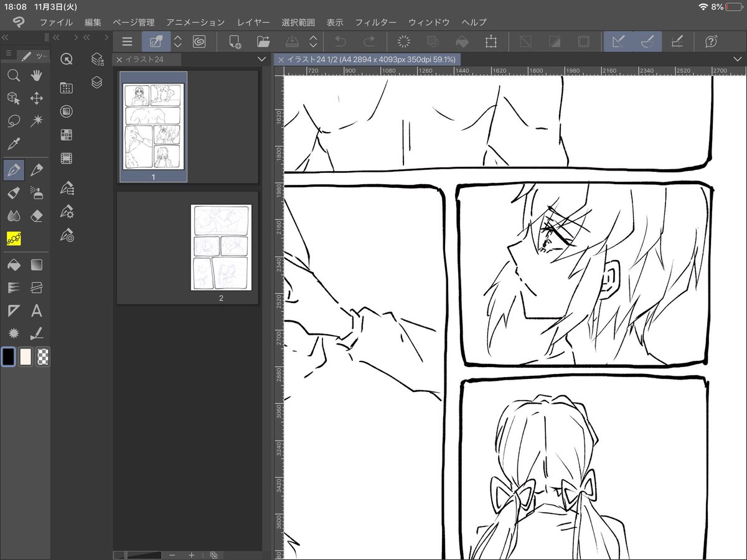Select the Gradient tool

pos(37,265)
